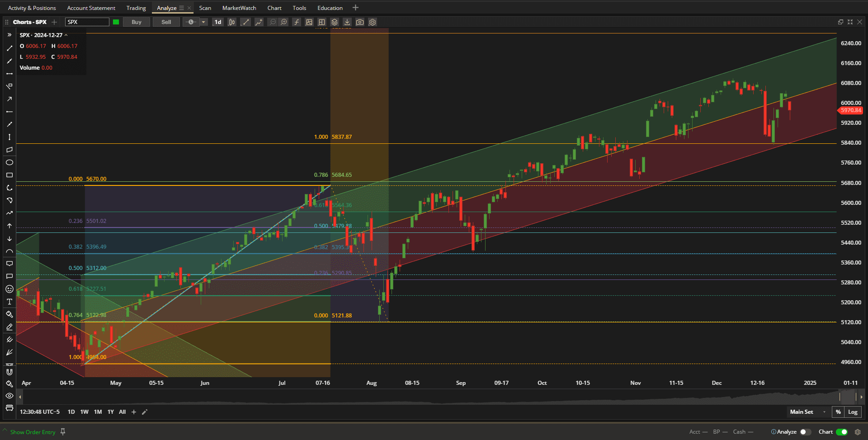The image size is (868, 440).
Task: Select the 1Y time range
Action: (111, 412)
